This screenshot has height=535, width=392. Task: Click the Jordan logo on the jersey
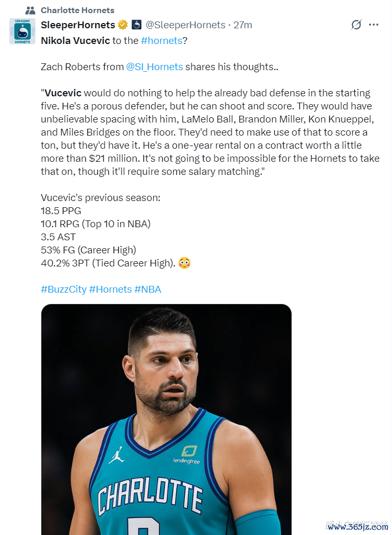point(116,455)
